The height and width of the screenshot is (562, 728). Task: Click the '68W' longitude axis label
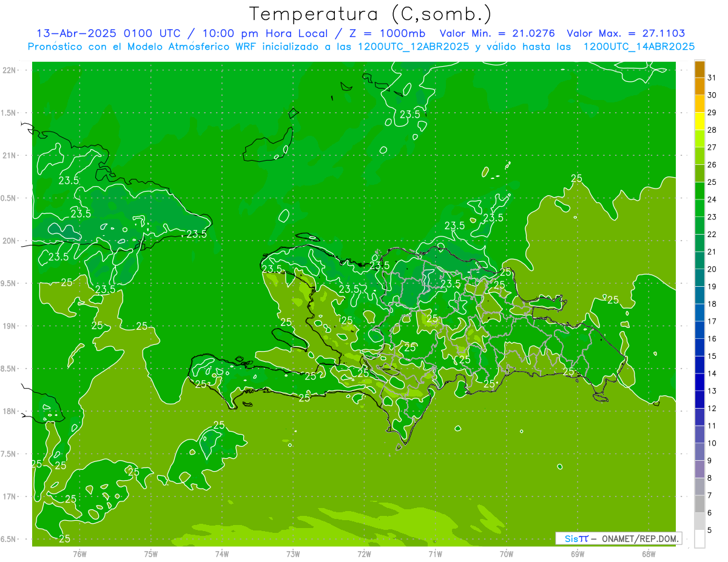(649, 554)
